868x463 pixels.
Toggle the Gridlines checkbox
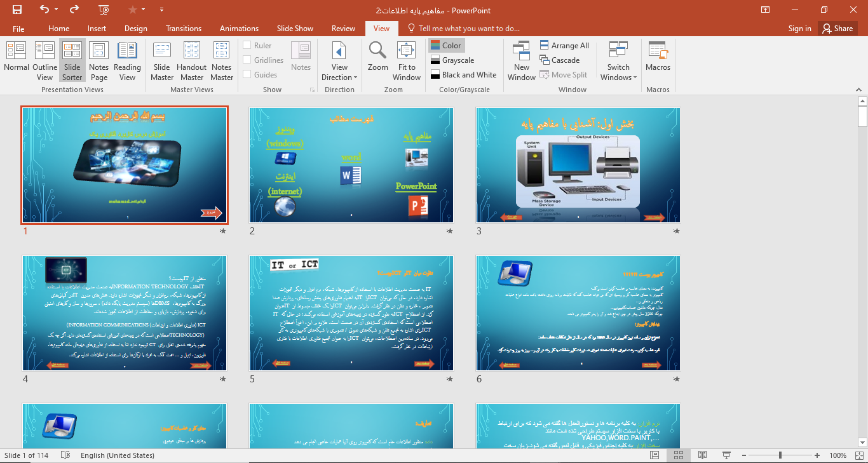coord(247,60)
